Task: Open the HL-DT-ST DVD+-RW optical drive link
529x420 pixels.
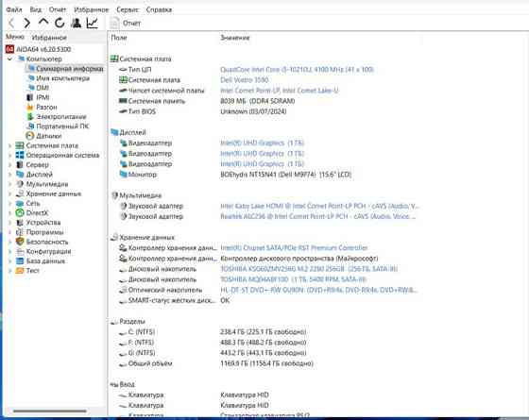Action: (319, 290)
